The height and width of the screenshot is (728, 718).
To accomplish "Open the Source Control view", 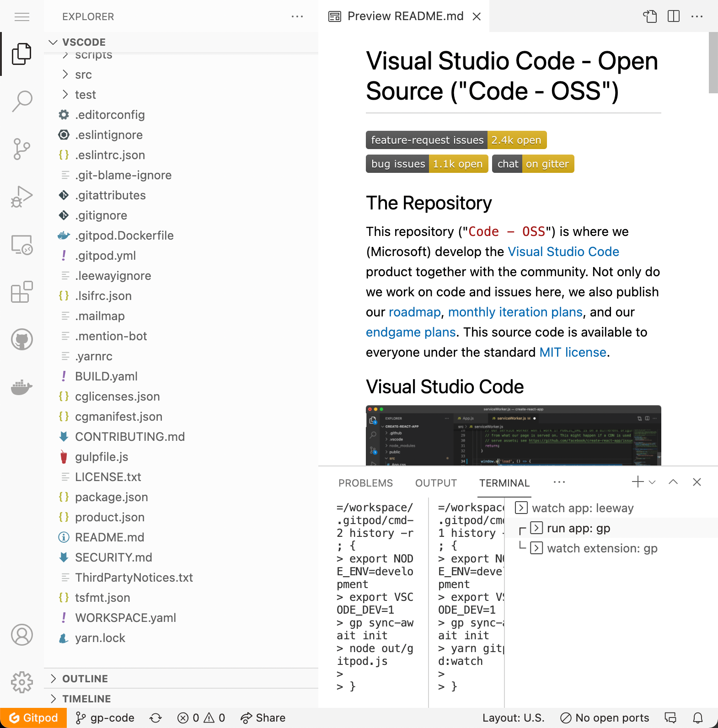I will coord(22,149).
